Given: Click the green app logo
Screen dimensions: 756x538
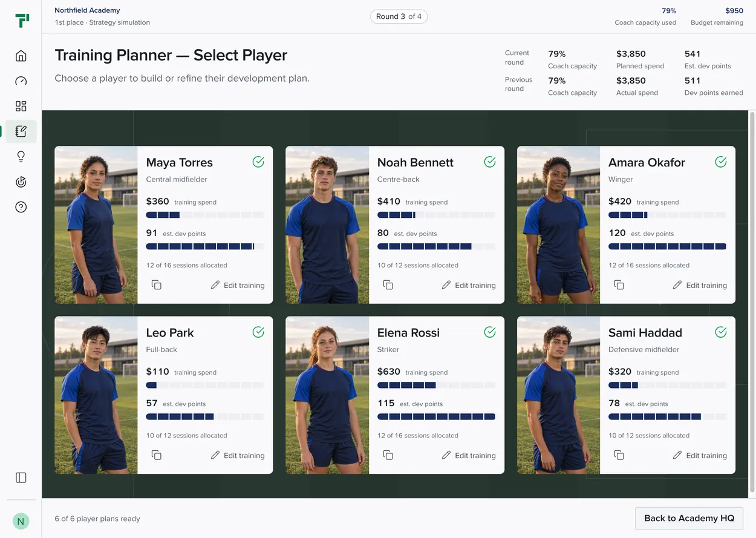Looking at the screenshot, I should point(22,21).
